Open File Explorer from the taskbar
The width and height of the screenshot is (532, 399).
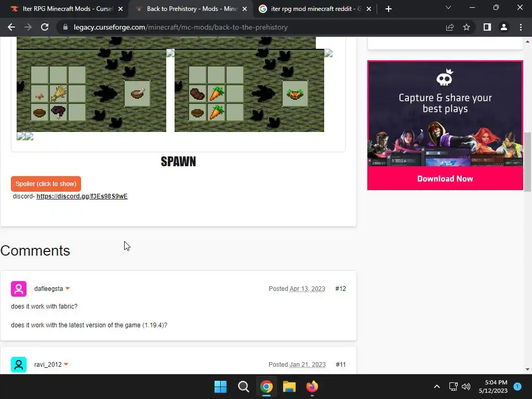click(x=289, y=387)
